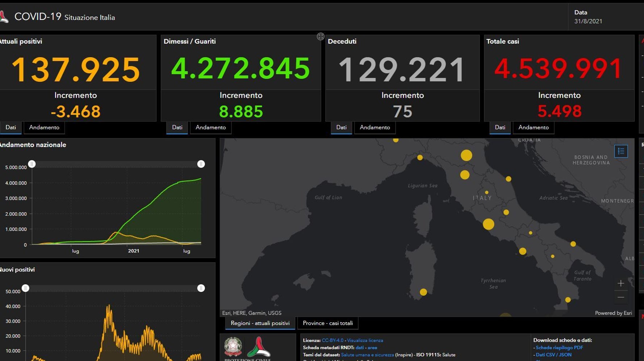Expand the Dimessi / Guariti panel

321,37
